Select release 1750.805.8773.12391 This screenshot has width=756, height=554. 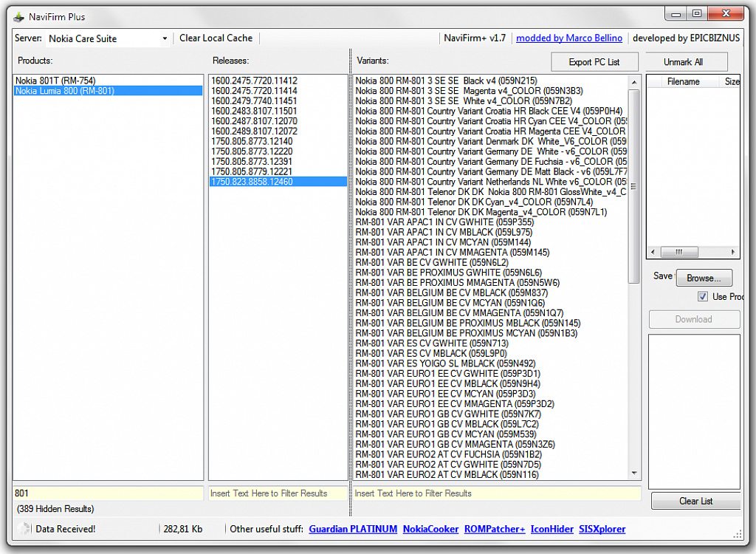coord(278,162)
